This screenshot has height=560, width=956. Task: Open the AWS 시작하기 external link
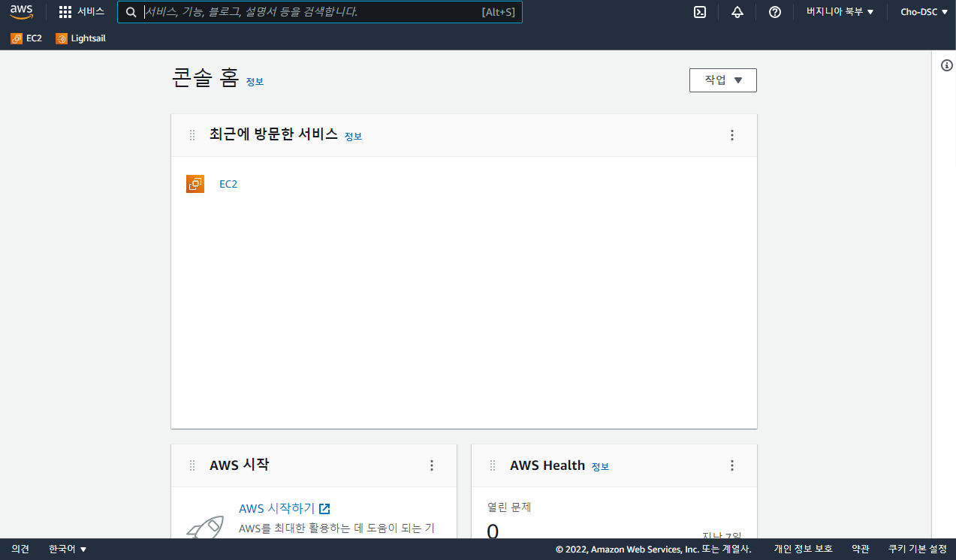285,509
